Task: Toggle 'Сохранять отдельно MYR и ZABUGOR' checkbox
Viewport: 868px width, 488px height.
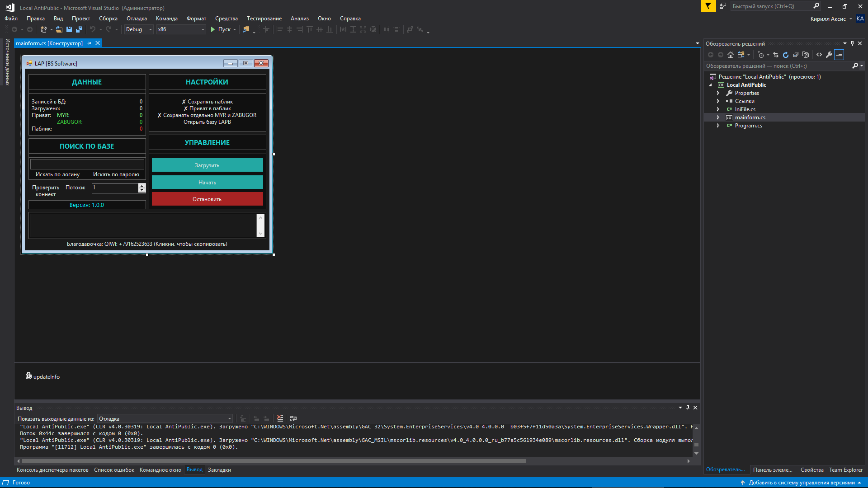Action: 207,115
